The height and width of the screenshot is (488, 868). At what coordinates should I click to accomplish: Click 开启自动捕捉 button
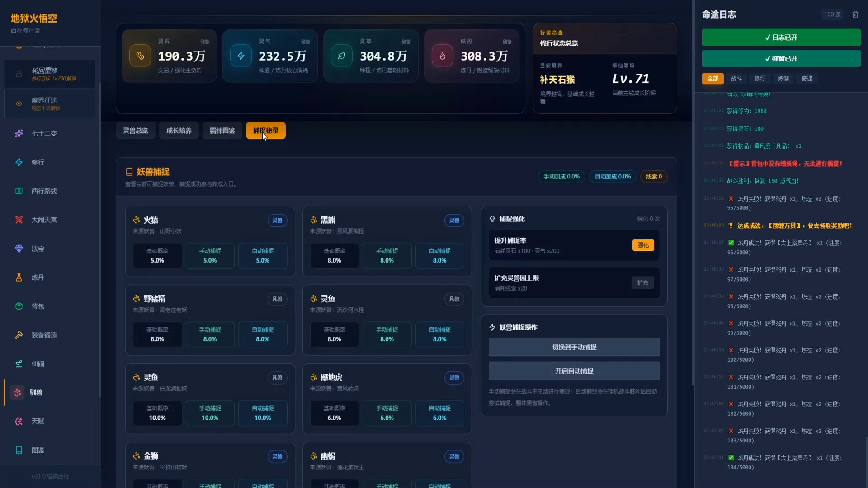click(574, 371)
